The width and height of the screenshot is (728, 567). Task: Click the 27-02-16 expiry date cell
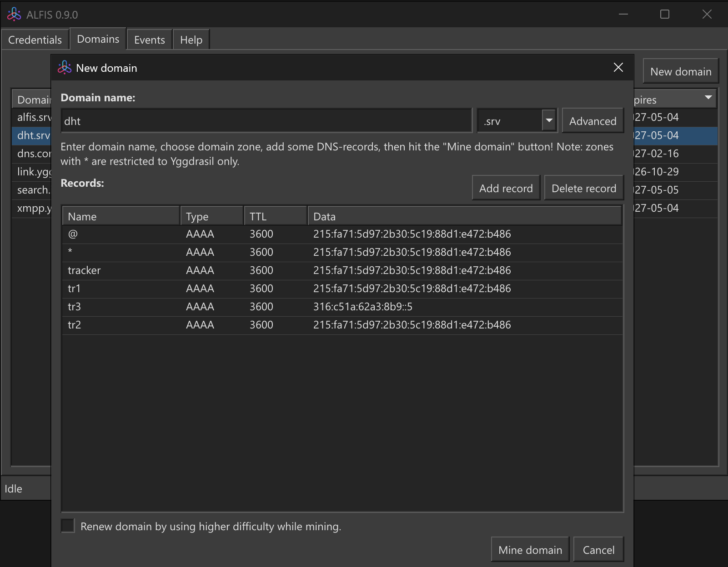click(657, 154)
